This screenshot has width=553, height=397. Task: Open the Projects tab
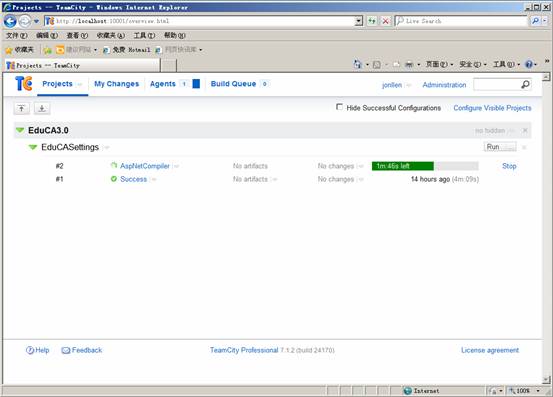coord(57,84)
